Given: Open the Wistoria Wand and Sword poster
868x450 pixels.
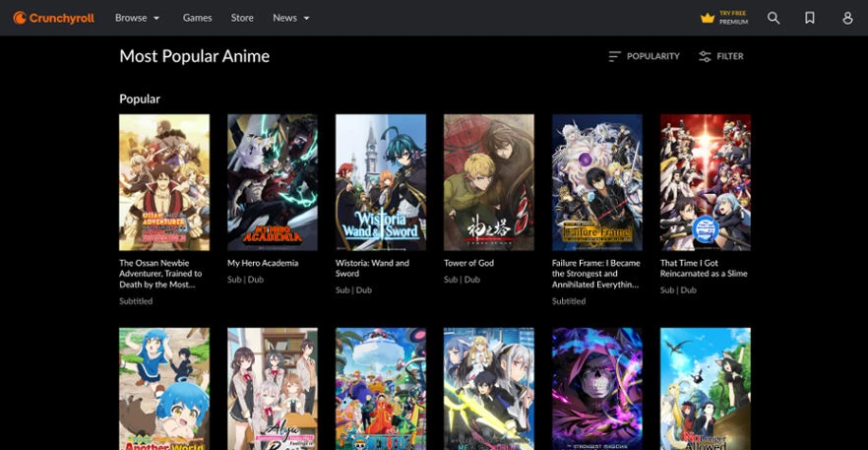Looking at the screenshot, I should tap(381, 182).
